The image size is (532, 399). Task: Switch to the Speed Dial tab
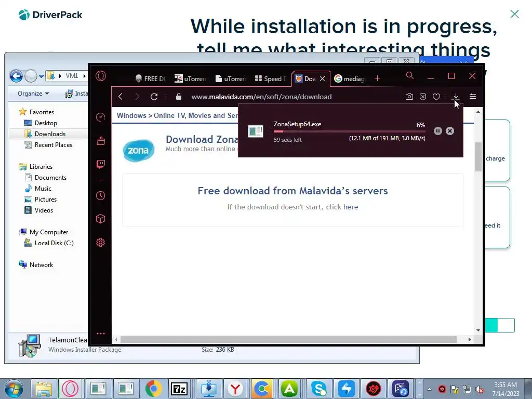pos(271,79)
